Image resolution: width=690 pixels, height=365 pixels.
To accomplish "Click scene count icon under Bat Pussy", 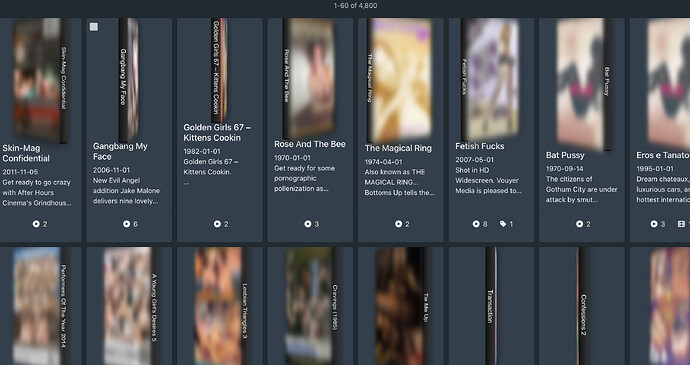I will 580,224.
